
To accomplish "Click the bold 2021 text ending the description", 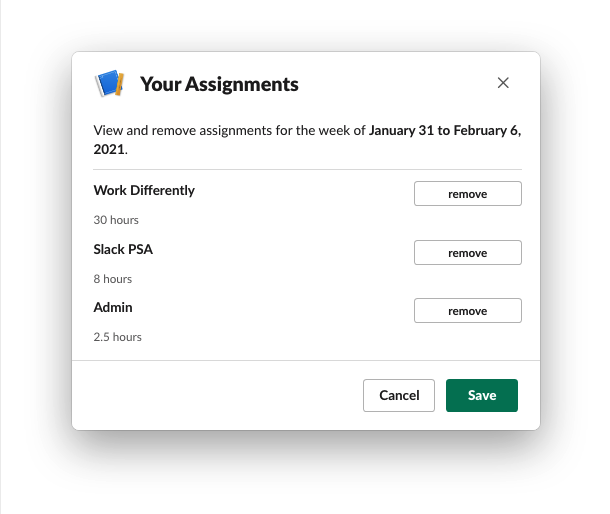I will point(109,149).
